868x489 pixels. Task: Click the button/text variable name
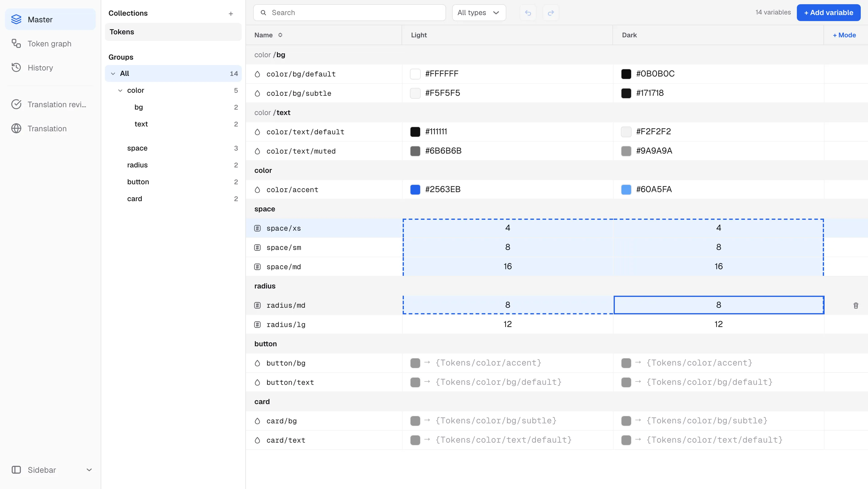[290, 382]
